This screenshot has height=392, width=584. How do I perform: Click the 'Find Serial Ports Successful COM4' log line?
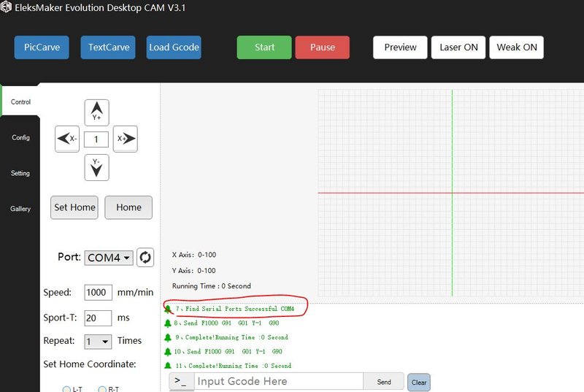tap(234, 309)
